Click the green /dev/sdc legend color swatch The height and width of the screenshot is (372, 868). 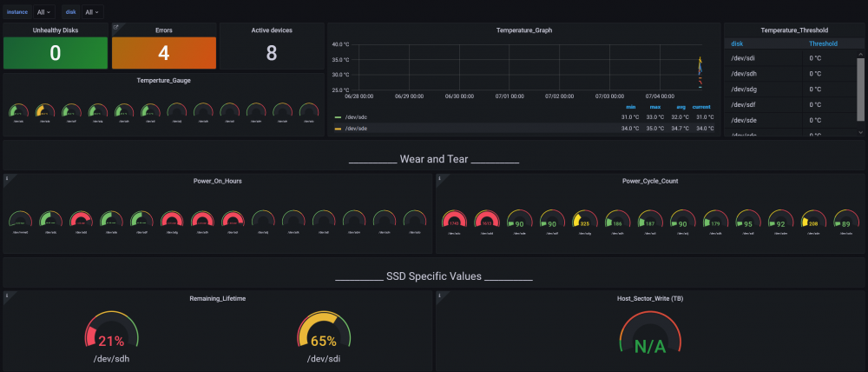[338, 117]
